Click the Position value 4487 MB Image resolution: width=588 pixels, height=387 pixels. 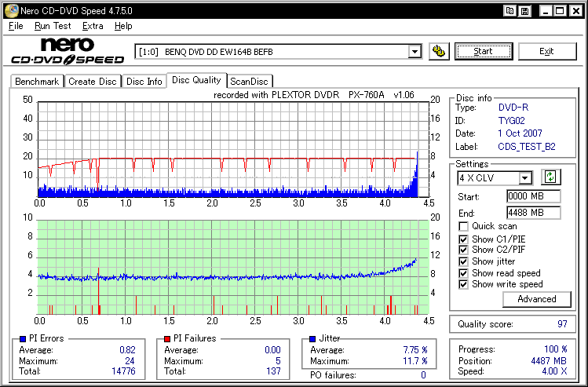click(549, 361)
